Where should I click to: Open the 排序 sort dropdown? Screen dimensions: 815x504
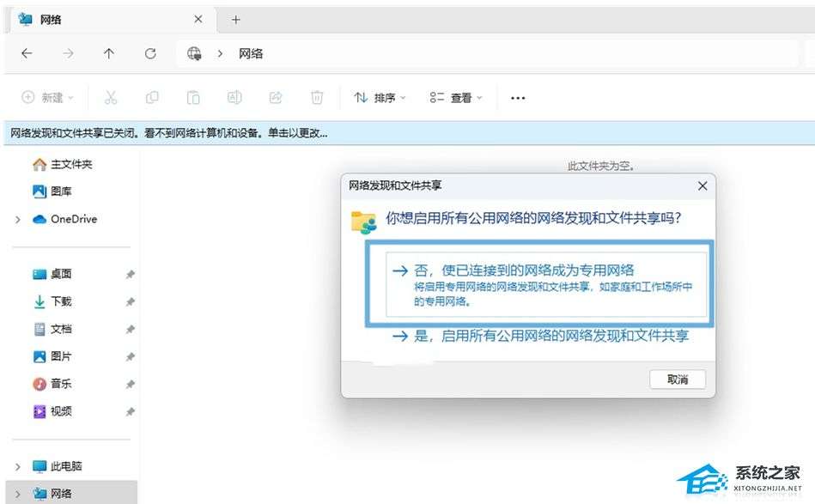[x=380, y=98]
